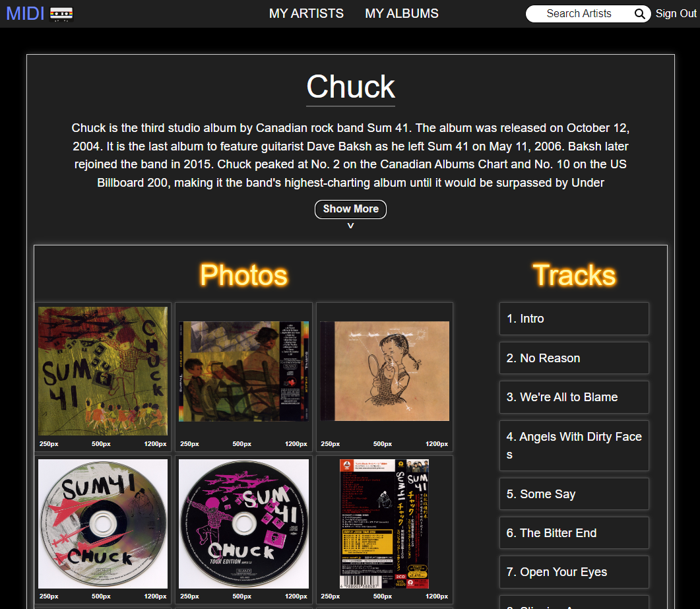The image size is (700, 609).
Task: Open the silver Chuck CD disc photo
Action: tap(103, 524)
